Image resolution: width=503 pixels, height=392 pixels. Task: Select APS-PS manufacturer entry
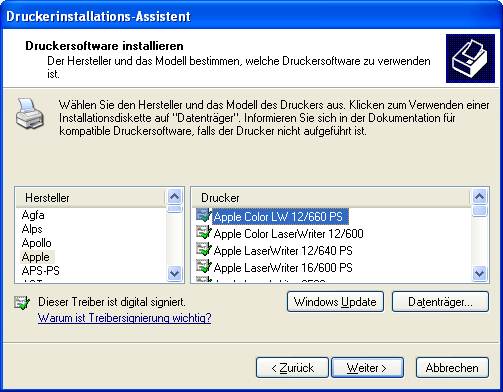pos(40,271)
